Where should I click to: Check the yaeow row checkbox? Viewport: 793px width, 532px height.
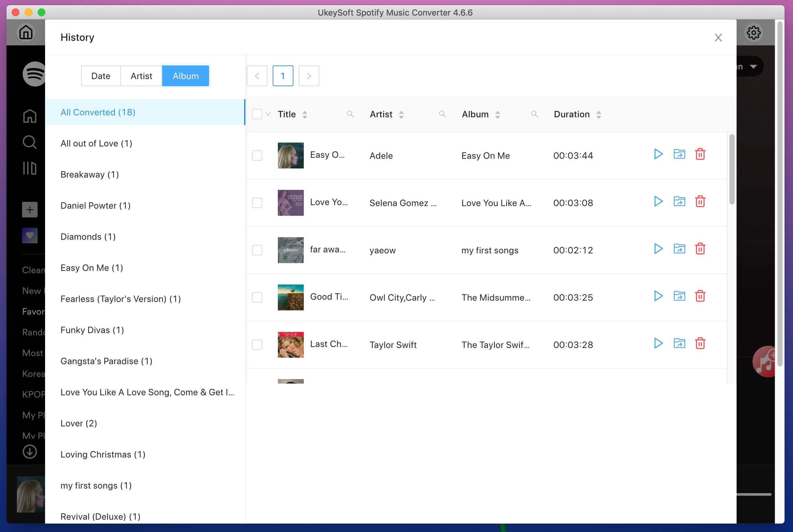(x=257, y=250)
